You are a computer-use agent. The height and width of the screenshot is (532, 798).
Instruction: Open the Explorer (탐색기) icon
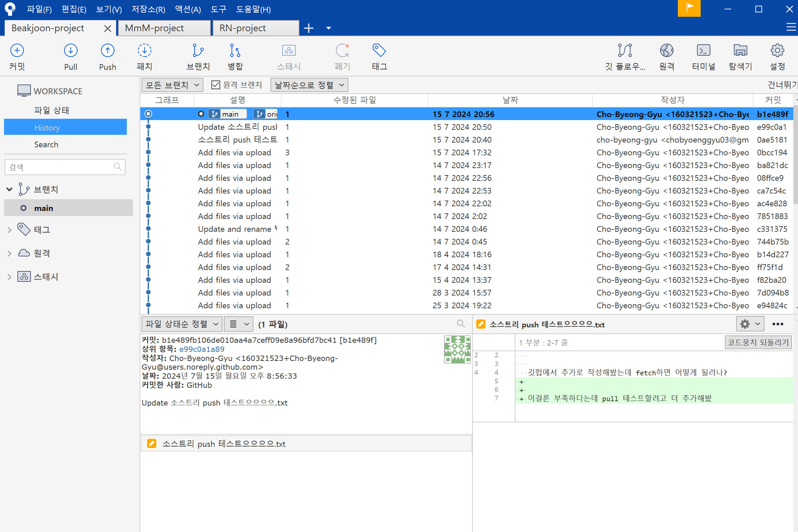(740, 57)
